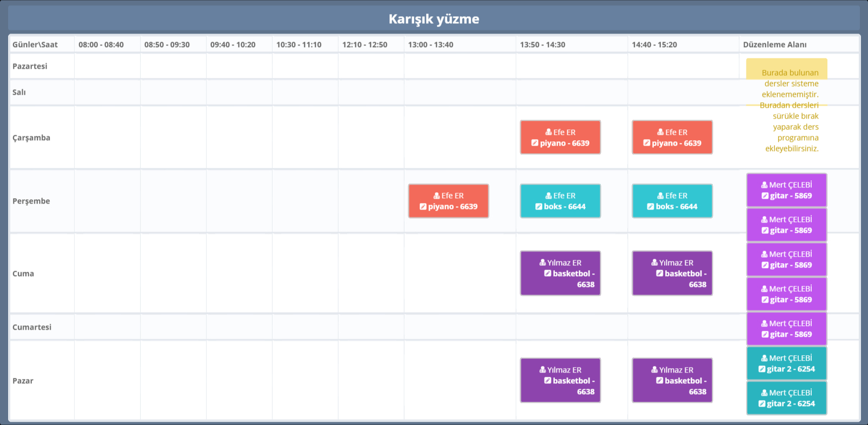868x425 pixels.
Task: Click edit icon on Wednesday 13:50 piyano card
Action: click(535, 143)
